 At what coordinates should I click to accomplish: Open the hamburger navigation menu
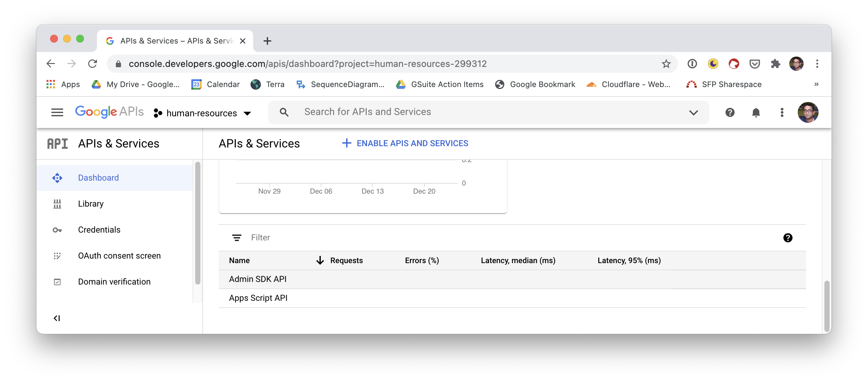57,112
